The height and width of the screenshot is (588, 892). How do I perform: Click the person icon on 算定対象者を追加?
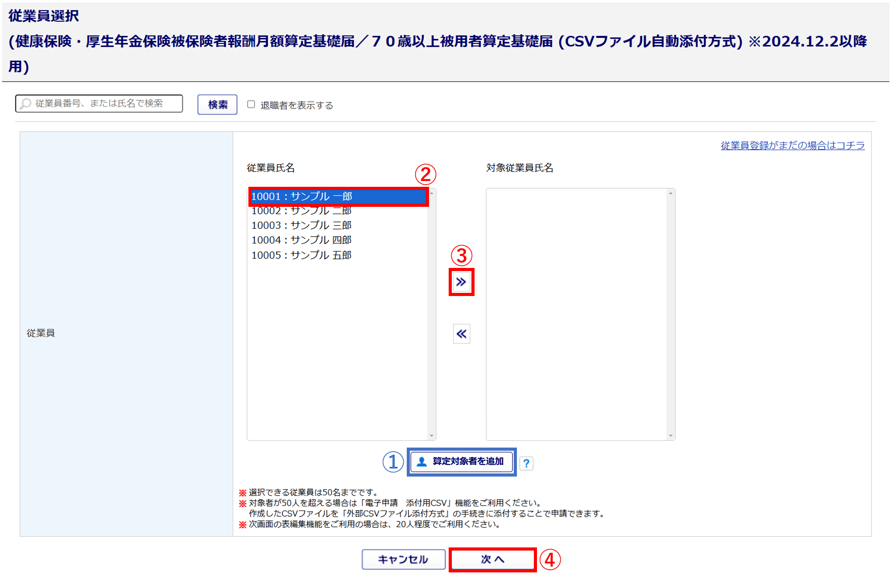pyautogui.click(x=421, y=461)
